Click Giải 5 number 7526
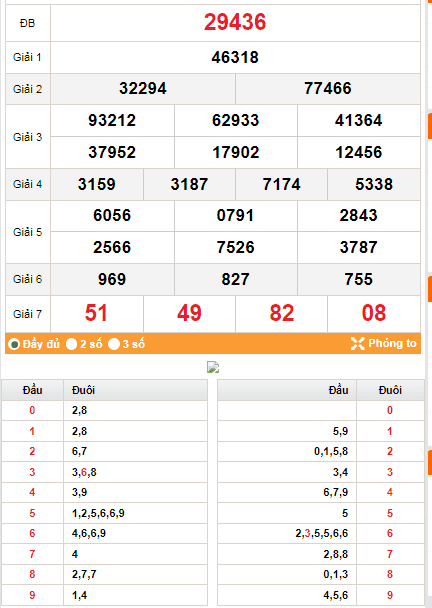Screen dimensions: 432x608 (235, 247)
